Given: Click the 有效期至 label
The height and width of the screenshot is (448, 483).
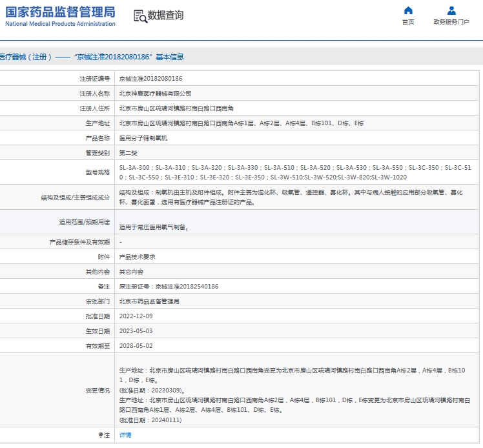Looking at the screenshot, I should coord(98,345).
